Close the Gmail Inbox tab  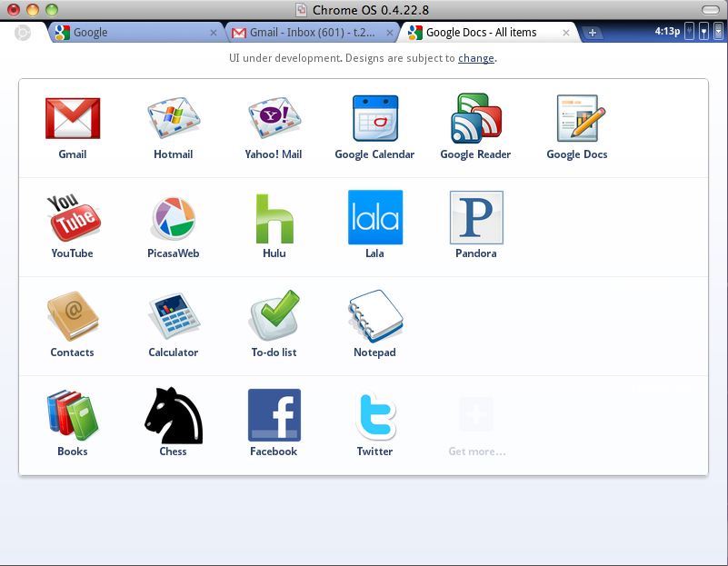[390, 33]
